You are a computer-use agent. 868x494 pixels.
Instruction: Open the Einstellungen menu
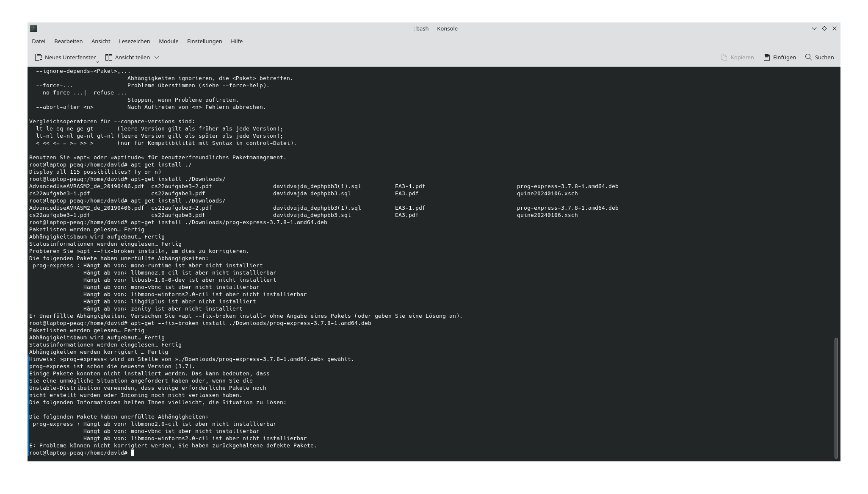click(205, 41)
